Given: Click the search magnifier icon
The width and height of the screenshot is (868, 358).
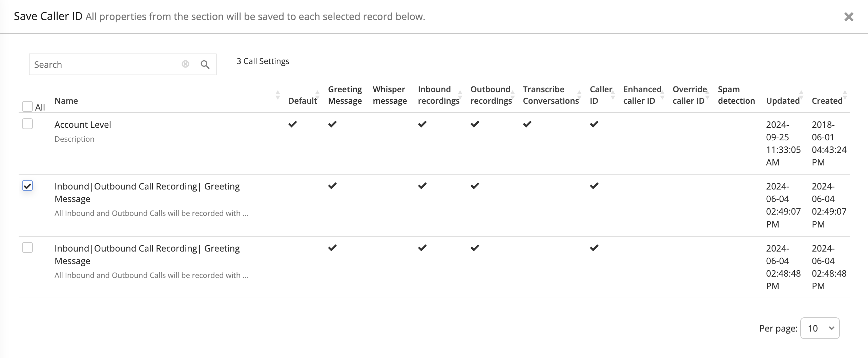Looking at the screenshot, I should pyautogui.click(x=205, y=64).
